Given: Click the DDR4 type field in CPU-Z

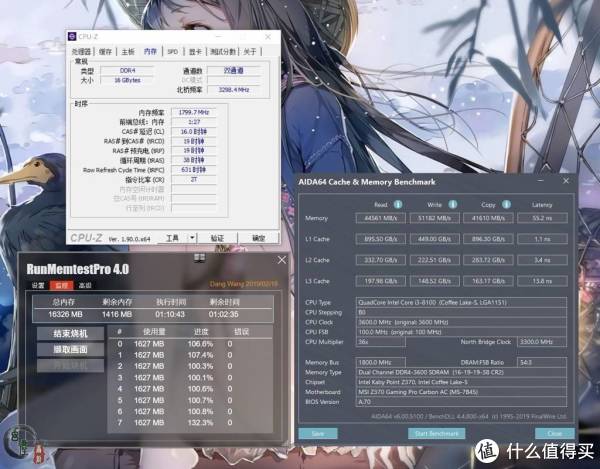Looking at the screenshot, I should click(127, 71).
